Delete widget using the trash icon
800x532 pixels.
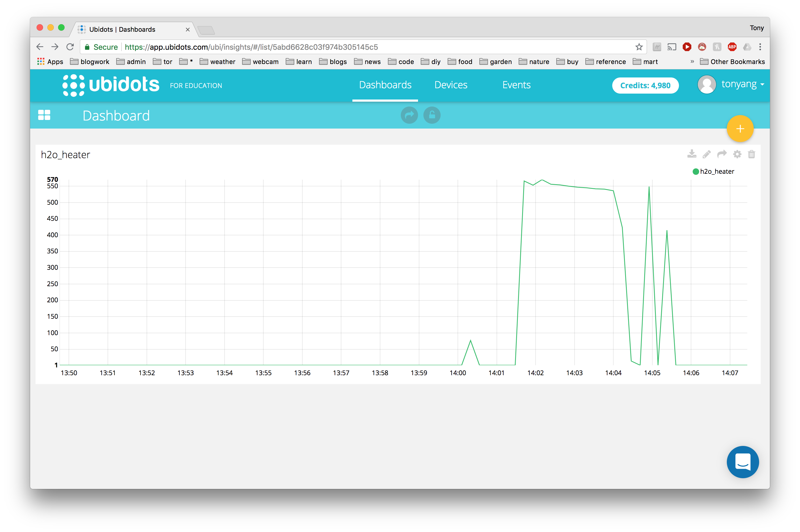(752, 154)
